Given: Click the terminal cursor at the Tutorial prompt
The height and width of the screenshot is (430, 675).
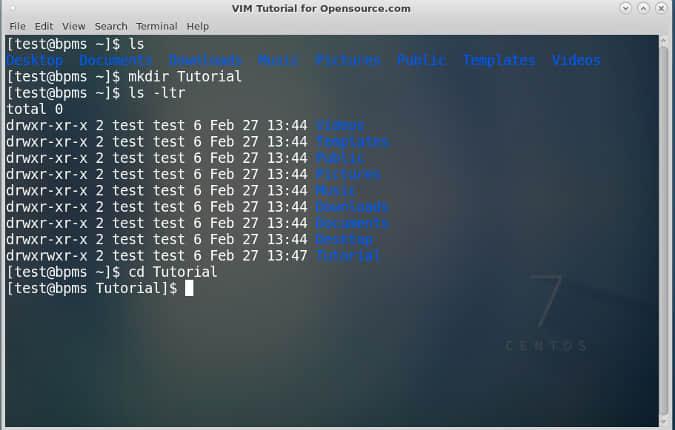Looking at the screenshot, I should coord(189,288).
